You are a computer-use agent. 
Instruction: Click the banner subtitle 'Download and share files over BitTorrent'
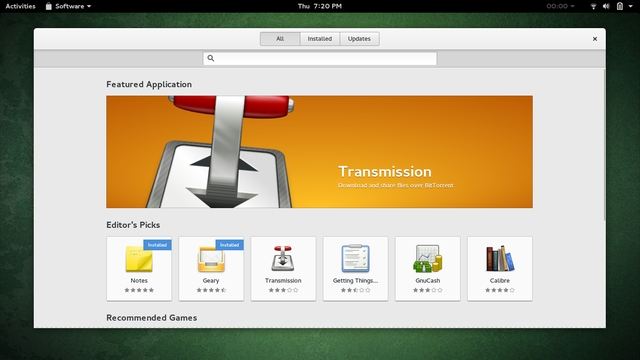[x=396, y=185]
